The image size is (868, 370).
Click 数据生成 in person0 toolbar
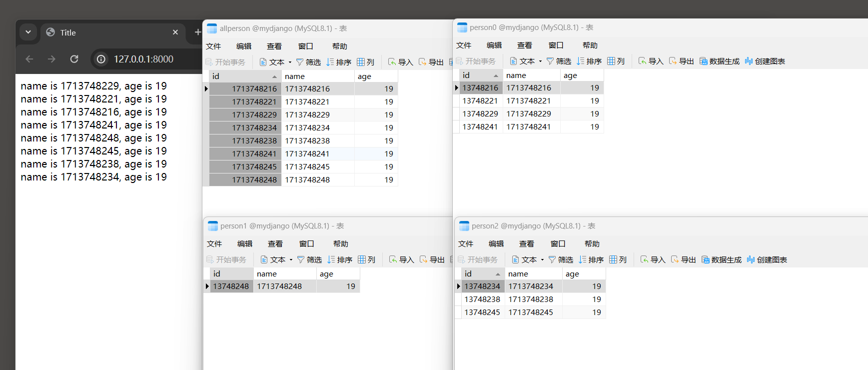[x=719, y=61]
